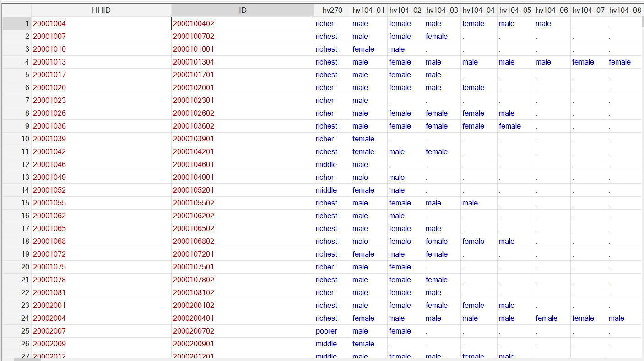Select the 'poorer' cell in row 25

[x=332, y=331]
